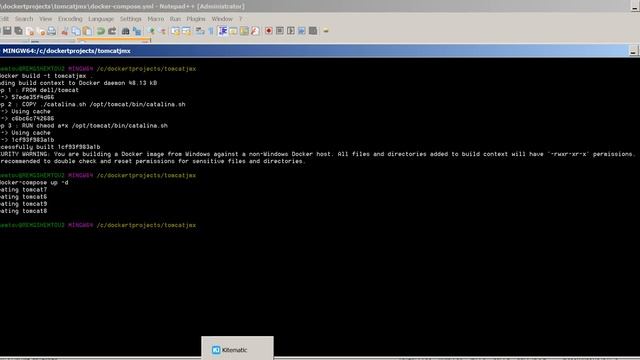Click the Save All toolbar icon

pos(18,31)
